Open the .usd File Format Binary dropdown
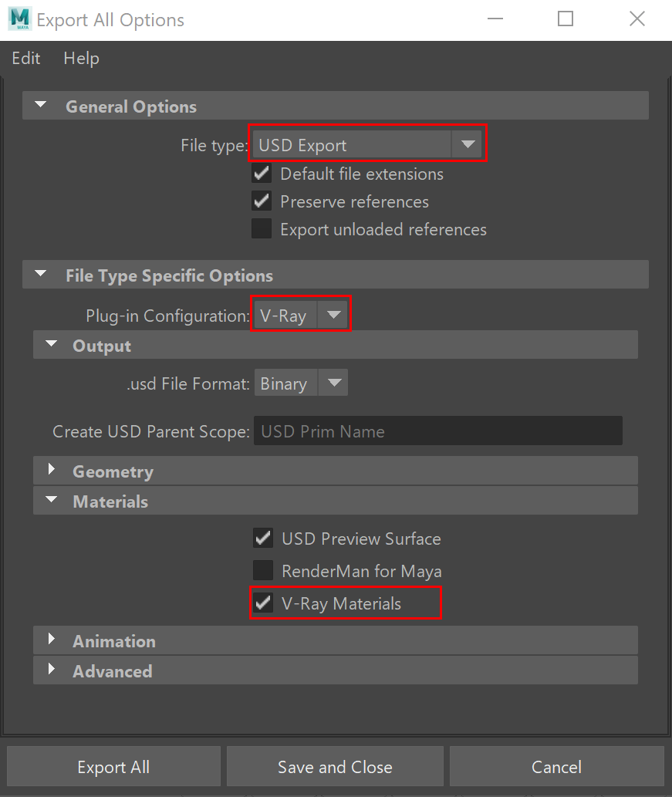The height and width of the screenshot is (797, 672). point(301,383)
